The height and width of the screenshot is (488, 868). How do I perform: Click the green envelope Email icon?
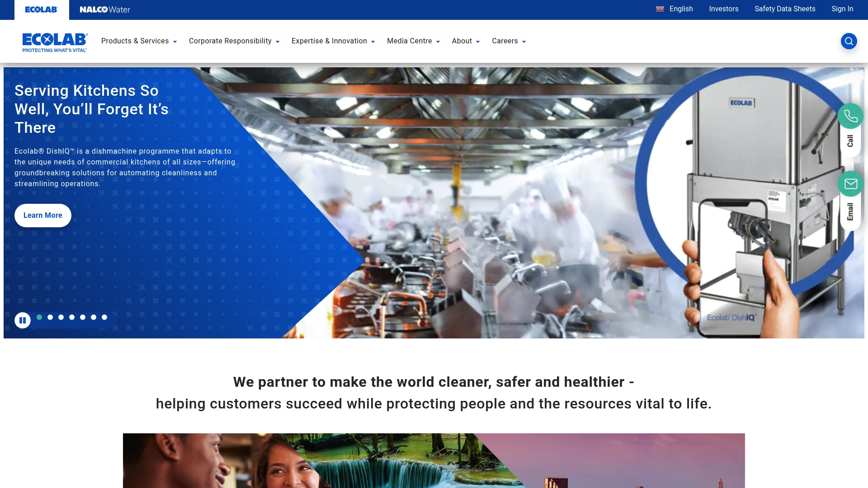[850, 184]
